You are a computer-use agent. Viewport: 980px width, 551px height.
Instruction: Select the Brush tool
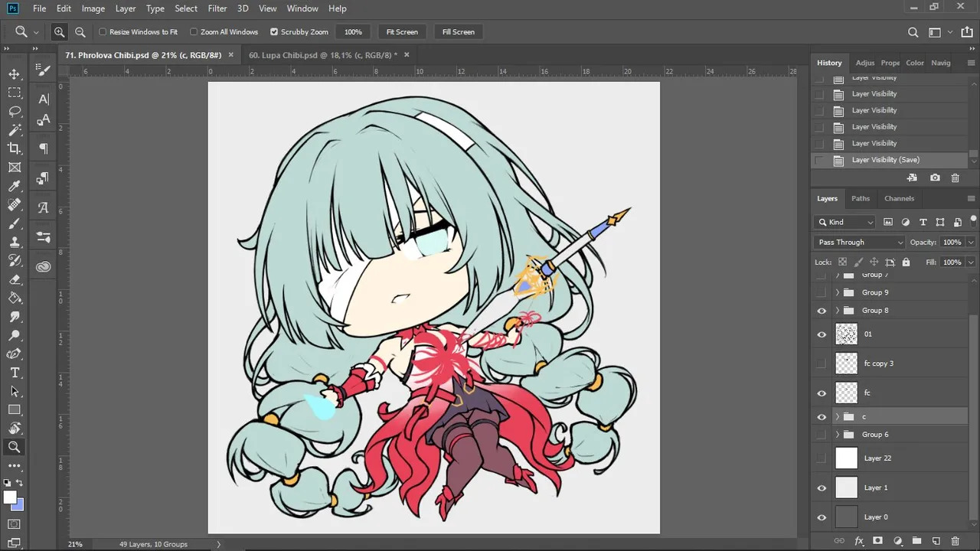point(15,223)
